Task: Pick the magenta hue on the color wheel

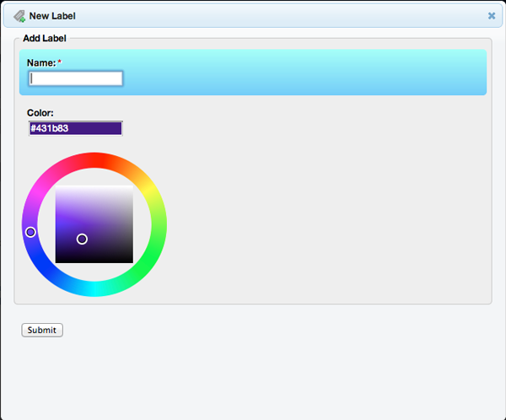Action: (x=39, y=192)
